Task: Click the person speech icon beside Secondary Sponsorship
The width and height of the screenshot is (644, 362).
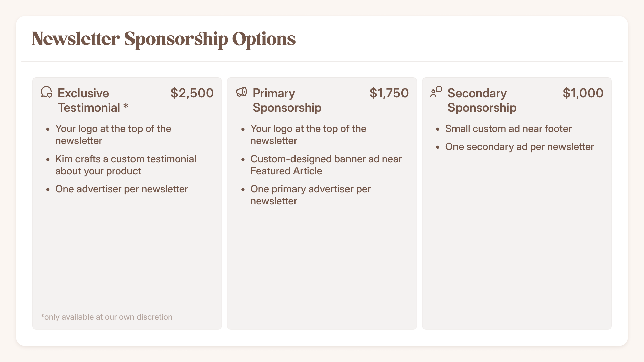Action: pyautogui.click(x=436, y=92)
